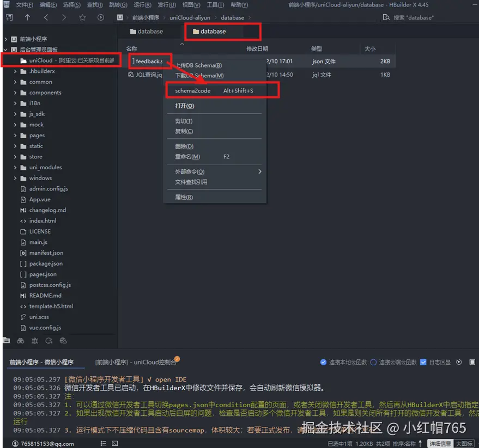Click the binoculars search icon at sidebar bottom

tap(21, 341)
